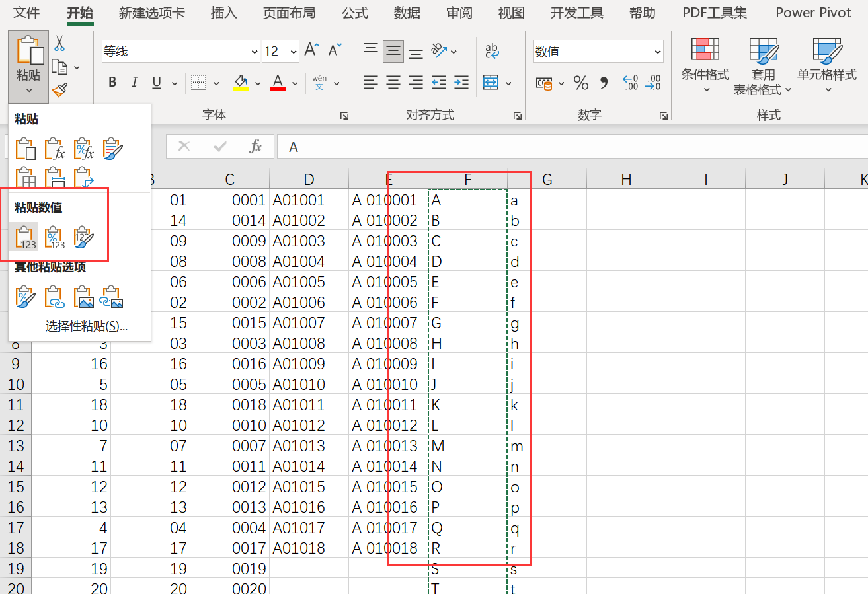Expand the fill color dropdown arrow
Image resolution: width=868 pixels, height=594 pixels.
click(258, 83)
